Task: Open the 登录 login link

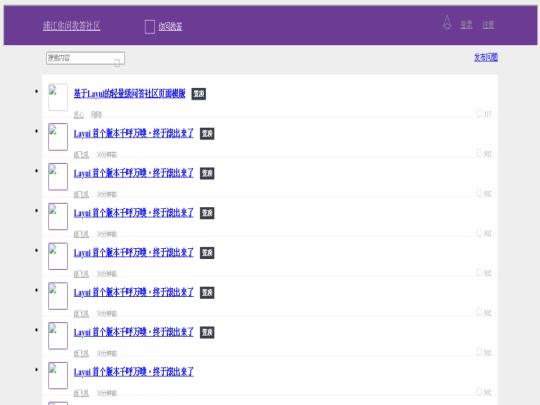Action: click(466, 24)
